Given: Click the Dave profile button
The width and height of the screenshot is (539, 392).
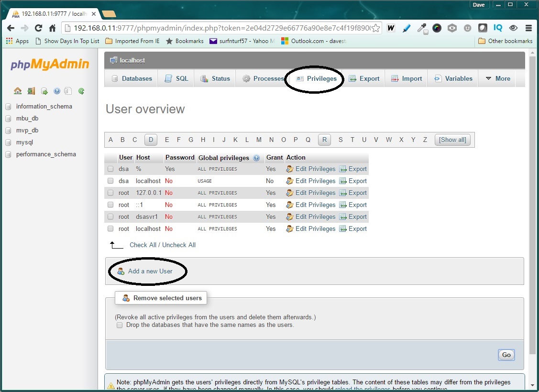Looking at the screenshot, I should [x=479, y=4].
